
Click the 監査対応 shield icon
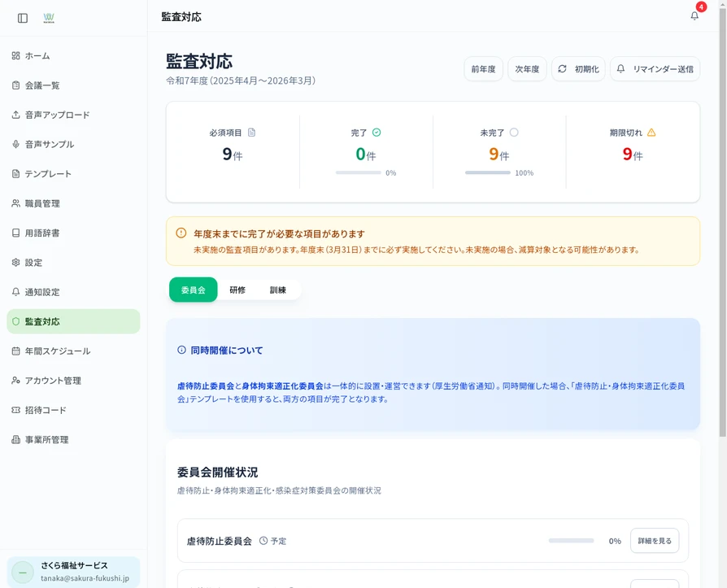[15, 321]
